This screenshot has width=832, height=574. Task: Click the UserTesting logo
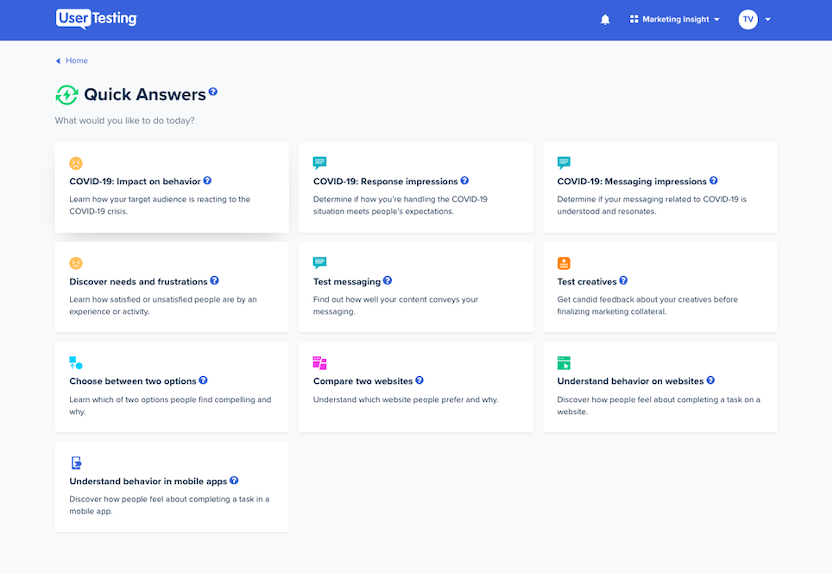tap(96, 19)
